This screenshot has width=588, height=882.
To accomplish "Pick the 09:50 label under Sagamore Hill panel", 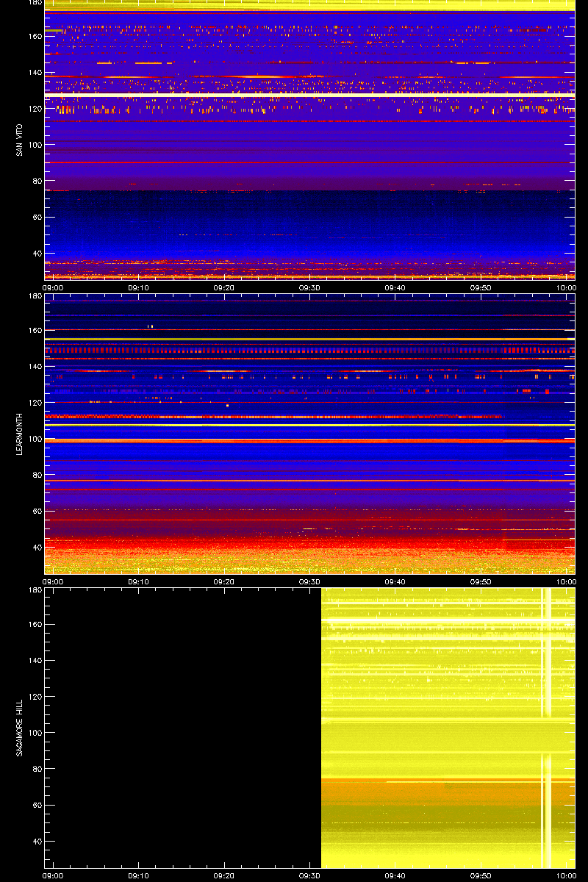I will 481,876.
